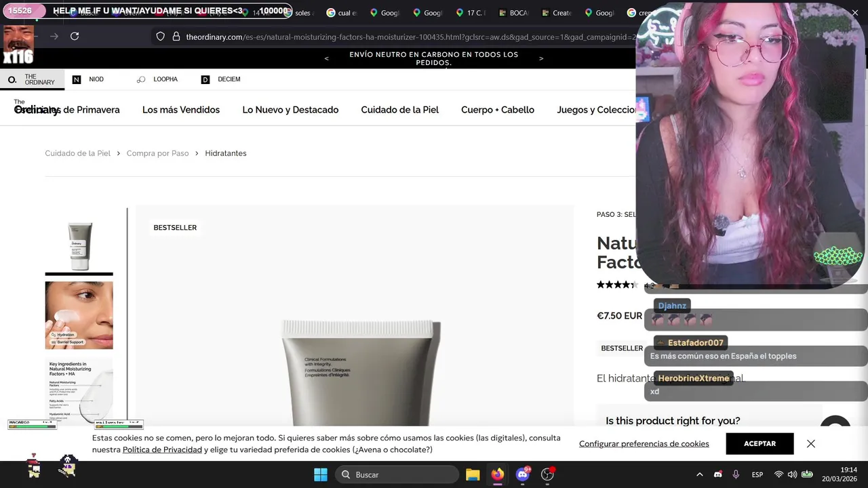Screen dimensions: 868x488
Task: Go forward with the browser forward arrow
Action: (54, 37)
